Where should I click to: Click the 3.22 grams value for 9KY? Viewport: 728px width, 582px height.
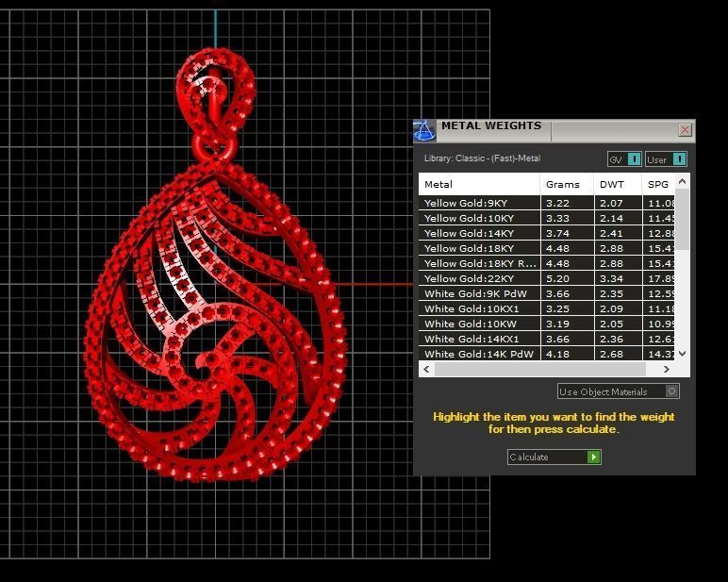[557, 203]
